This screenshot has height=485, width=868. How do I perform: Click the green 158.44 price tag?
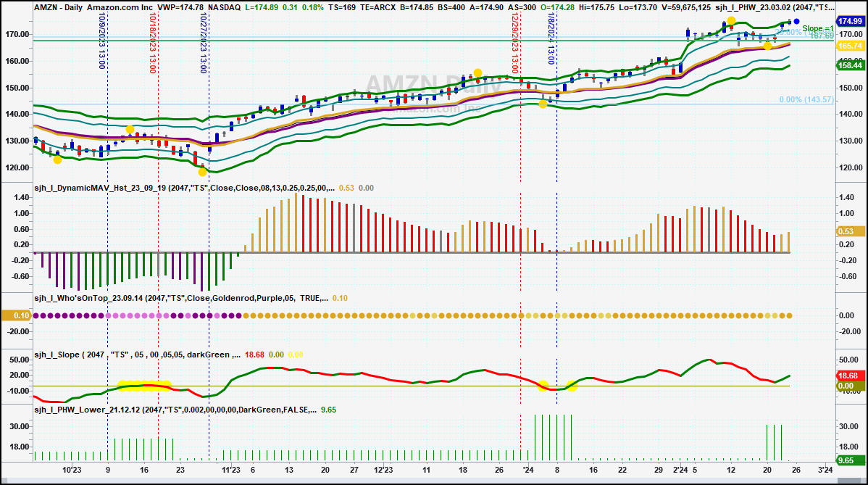point(850,65)
